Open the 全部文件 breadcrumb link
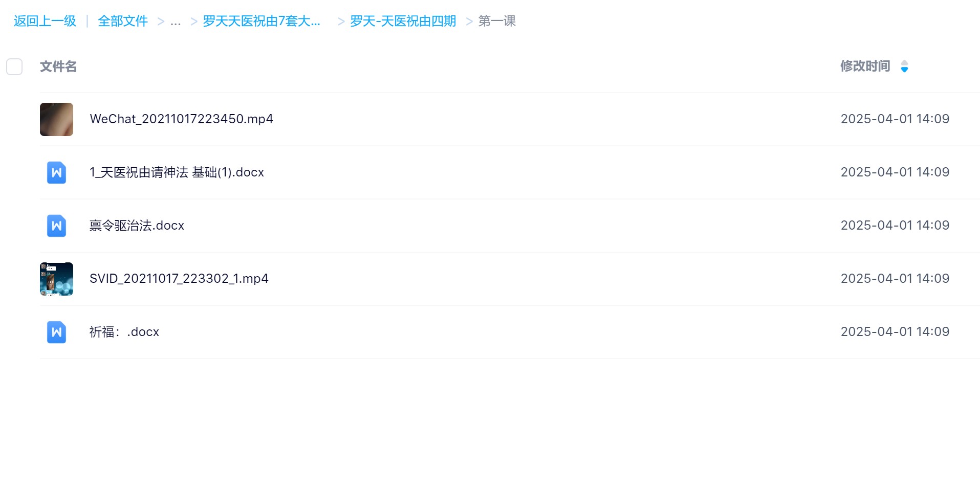This screenshot has width=980, height=491. 123,21
